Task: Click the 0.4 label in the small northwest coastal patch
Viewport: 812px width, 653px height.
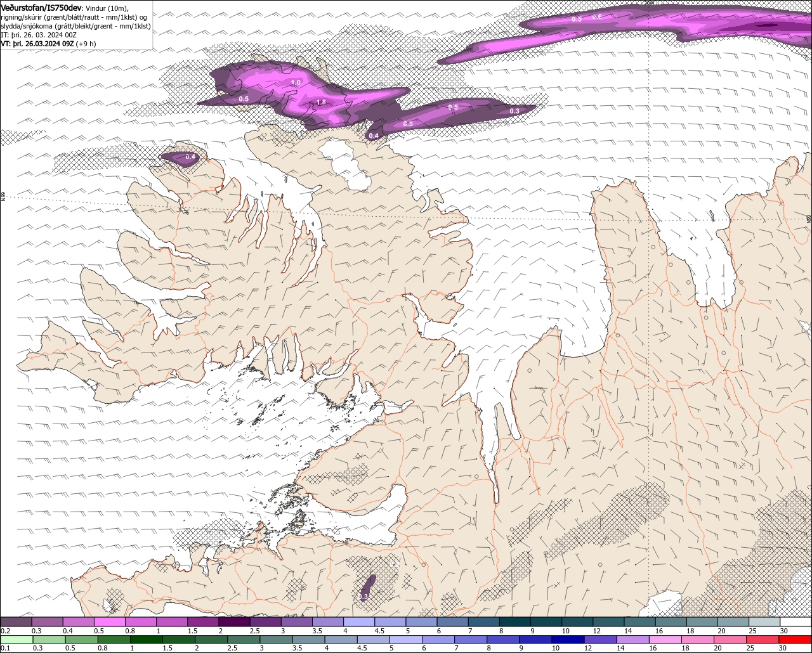Action: (190, 157)
